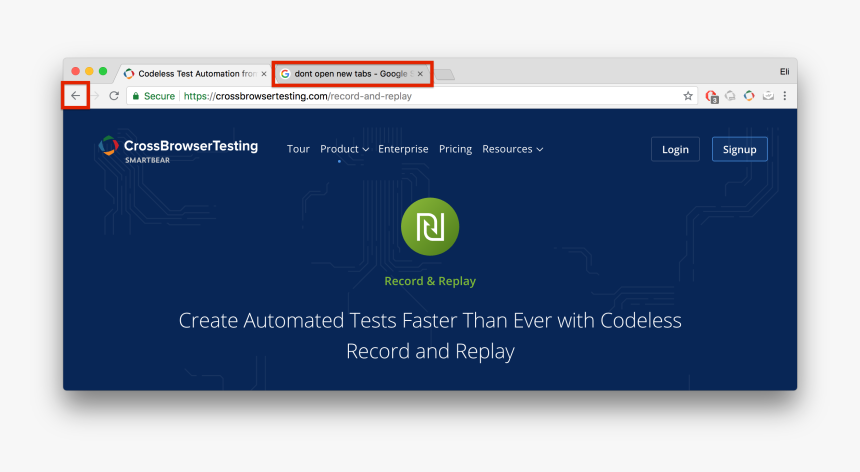This screenshot has width=860, height=472.
Task: Open the CrossBrowserTesting extension icon in toolbar
Action: pyautogui.click(x=749, y=96)
